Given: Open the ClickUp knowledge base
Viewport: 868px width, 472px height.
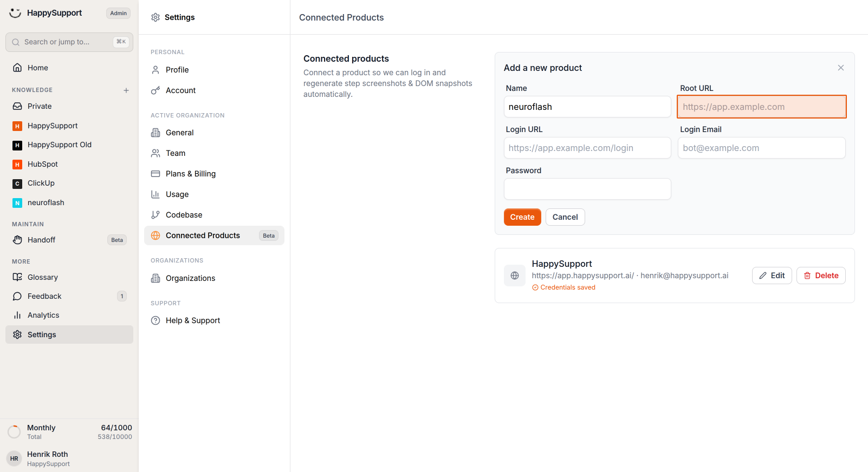Looking at the screenshot, I should click(69, 183).
